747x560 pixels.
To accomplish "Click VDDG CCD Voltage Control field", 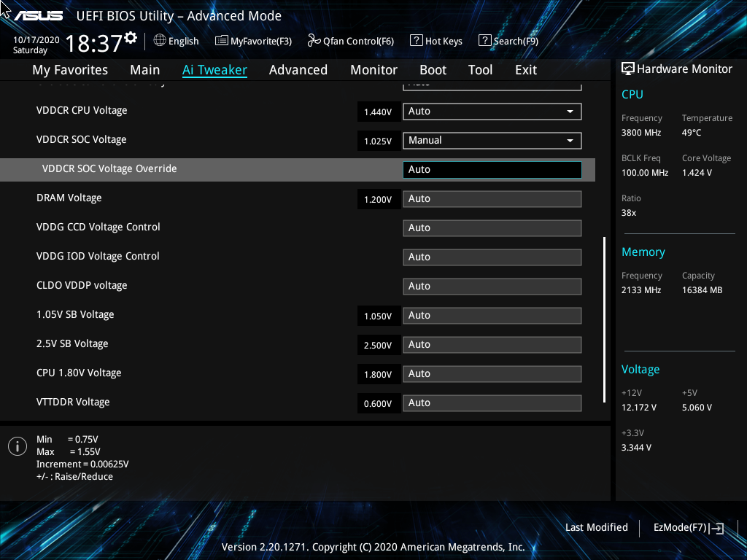I will (492, 228).
